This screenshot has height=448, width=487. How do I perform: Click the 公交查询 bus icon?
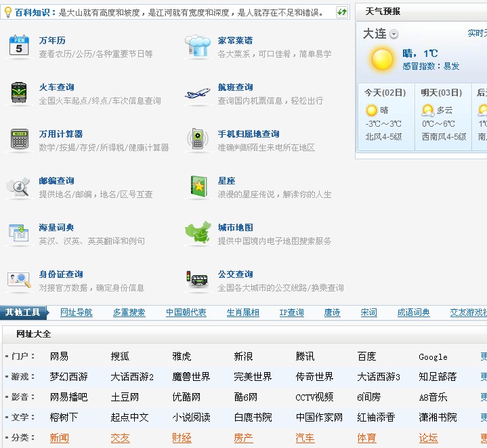[x=197, y=278]
